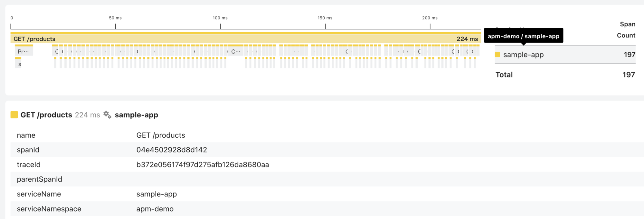
Task: Select the 'Pr…' child span block
Action: (24, 50)
